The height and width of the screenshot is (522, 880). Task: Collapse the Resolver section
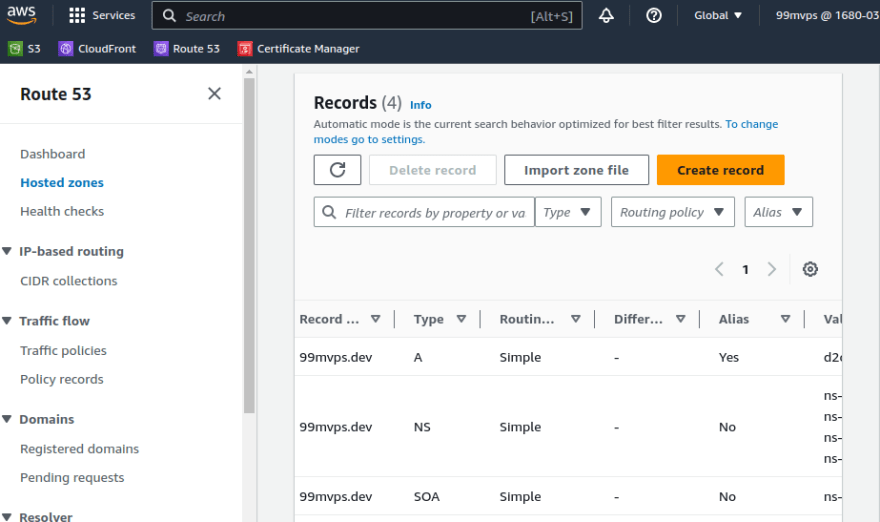point(7,517)
